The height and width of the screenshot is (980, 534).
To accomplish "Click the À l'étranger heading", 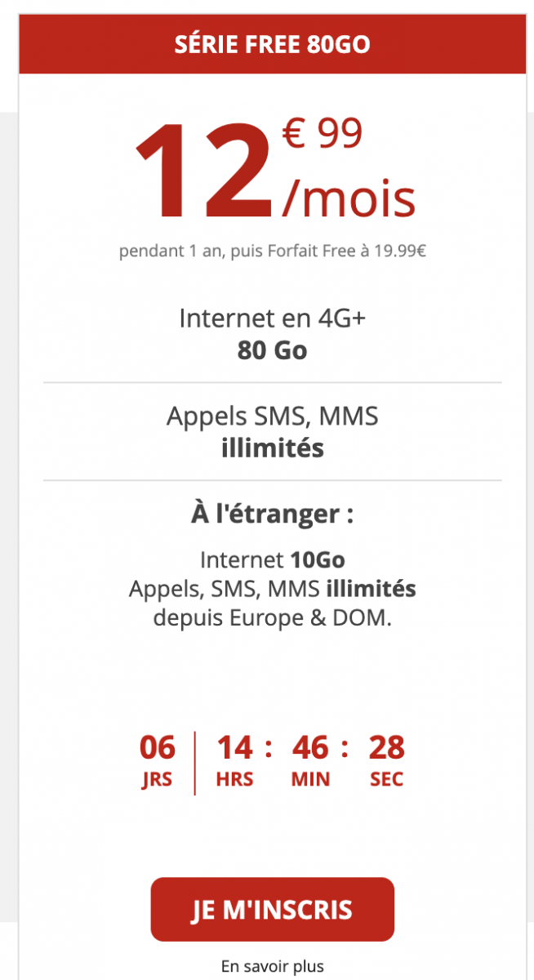I will (x=272, y=514).
